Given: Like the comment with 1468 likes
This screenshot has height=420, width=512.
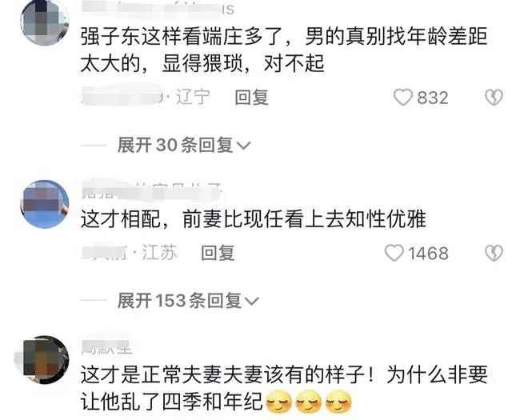Looking at the screenshot, I should tap(394, 253).
